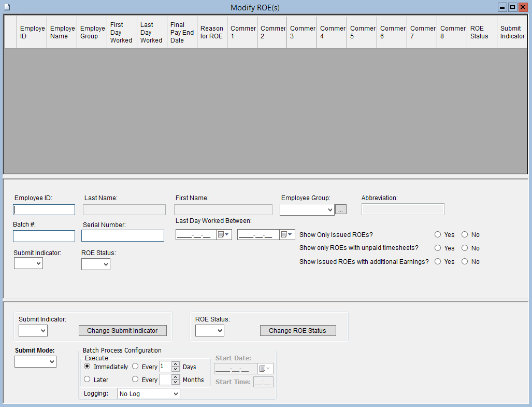The image size is (532, 407).
Task: Select Yes for issued ROEs with additional Earnings
Action: (438, 262)
